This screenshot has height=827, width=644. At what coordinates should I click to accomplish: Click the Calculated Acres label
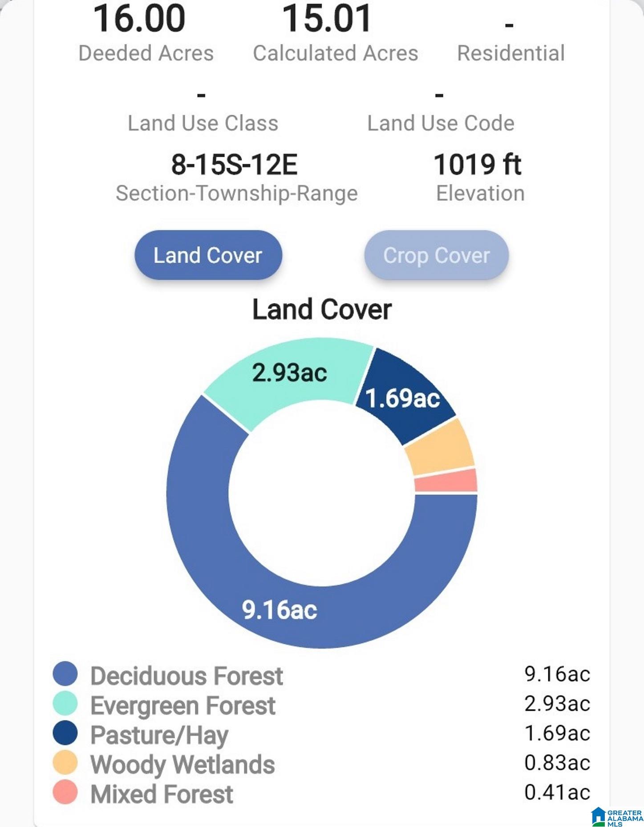coord(336,53)
